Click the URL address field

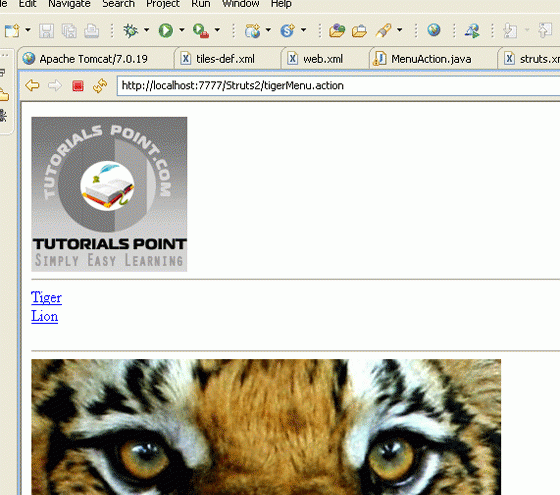(339, 86)
